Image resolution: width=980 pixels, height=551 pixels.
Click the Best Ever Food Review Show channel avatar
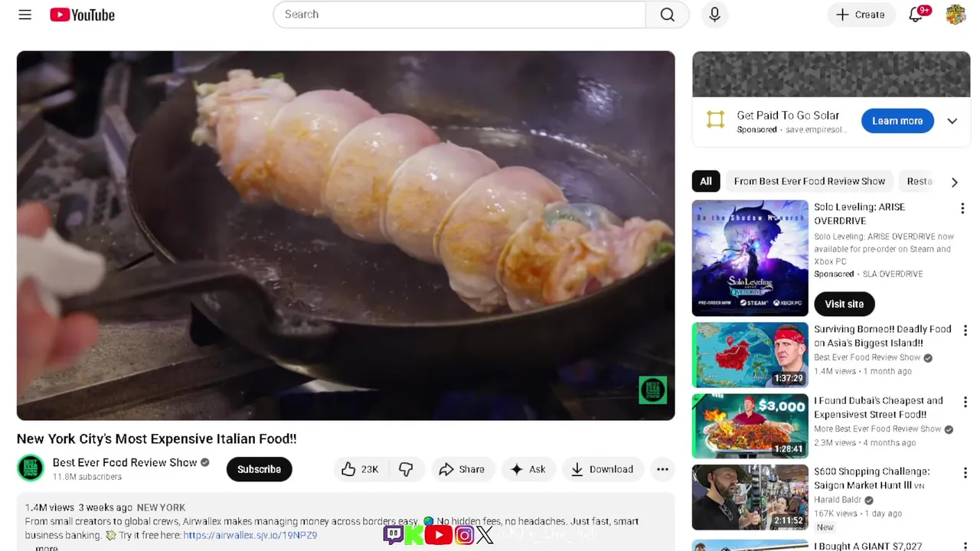pos(31,468)
